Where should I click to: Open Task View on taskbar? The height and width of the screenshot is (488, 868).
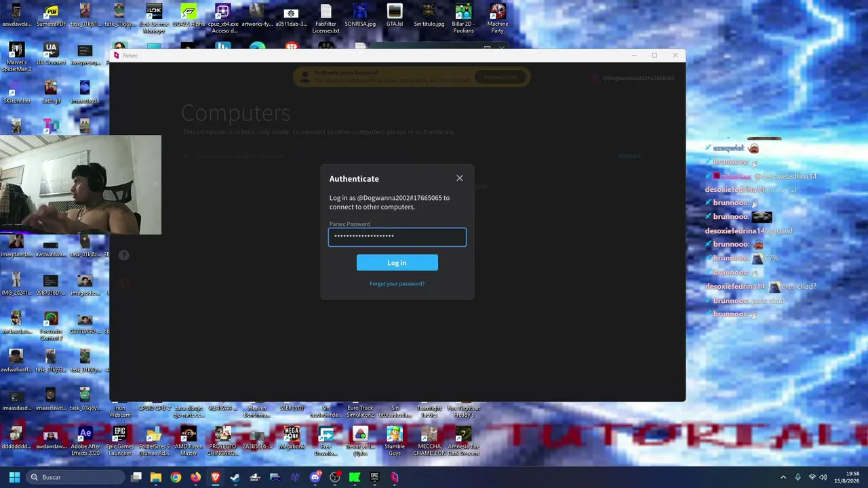136,477
